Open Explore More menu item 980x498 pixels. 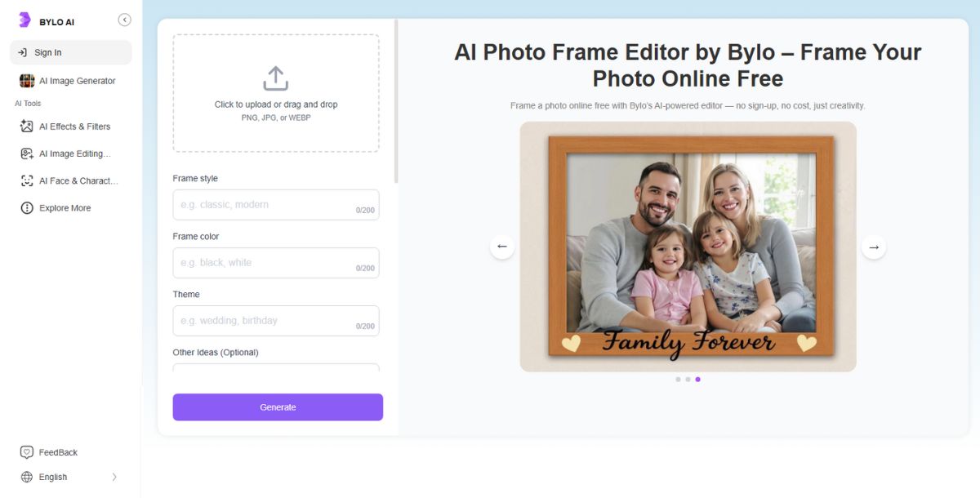[x=71, y=208]
